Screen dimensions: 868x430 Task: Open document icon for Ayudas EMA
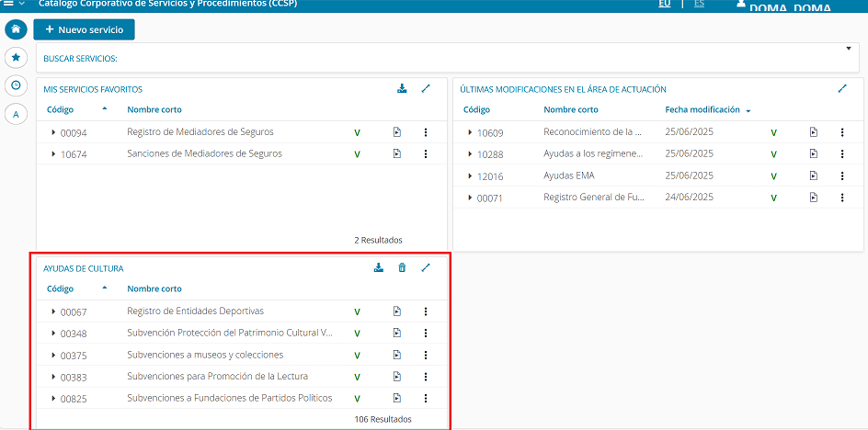tap(813, 175)
